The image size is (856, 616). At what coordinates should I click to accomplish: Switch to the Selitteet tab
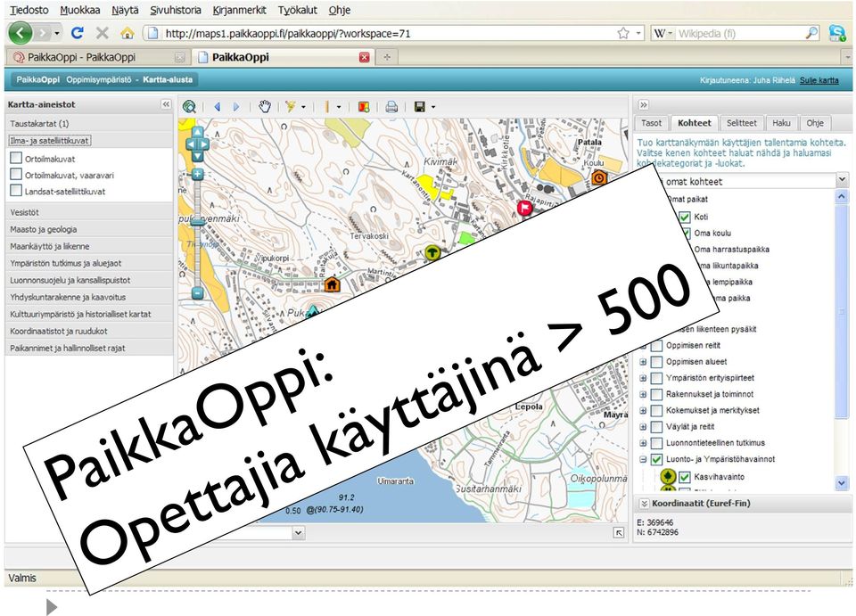(x=741, y=123)
